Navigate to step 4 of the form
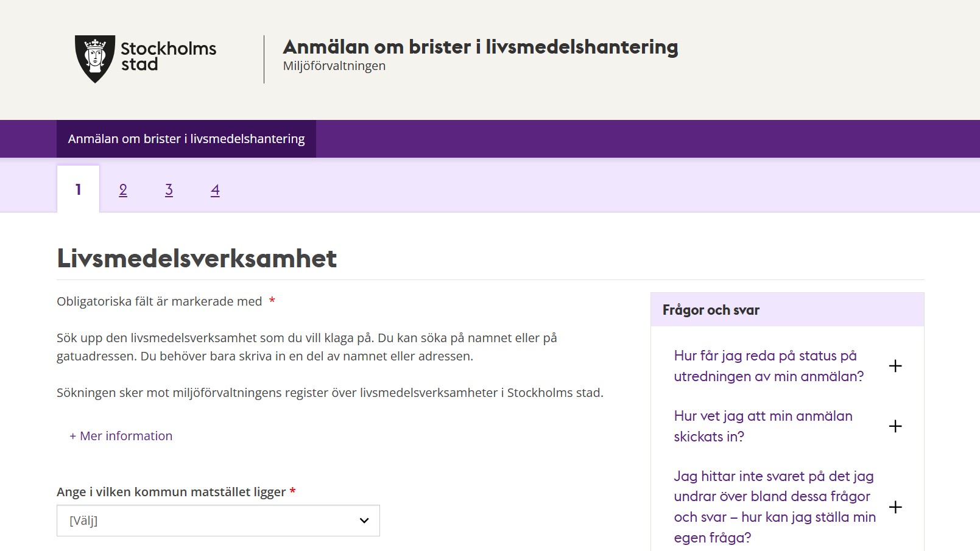Image resolution: width=980 pixels, height=551 pixels. [215, 190]
